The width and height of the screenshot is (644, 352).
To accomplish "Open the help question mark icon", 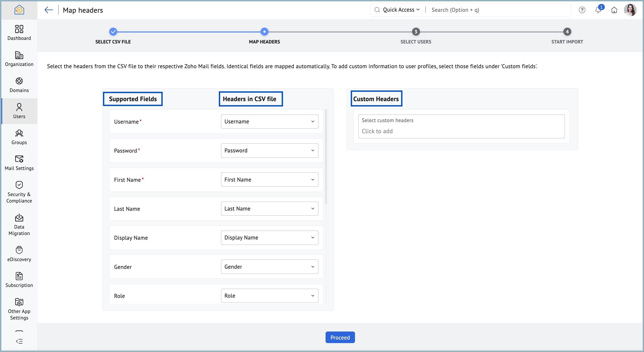I will (x=582, y=10).
